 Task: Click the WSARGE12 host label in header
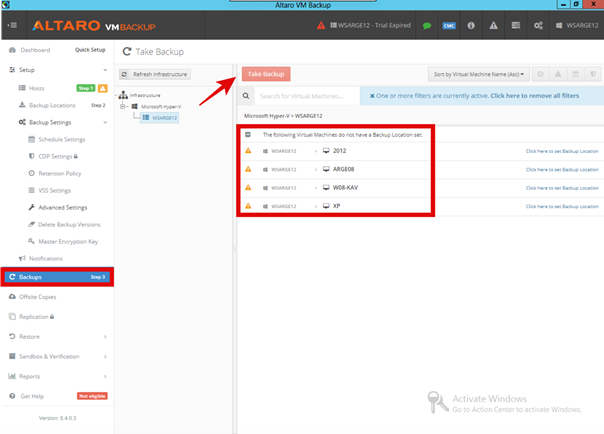coord(577,25)
